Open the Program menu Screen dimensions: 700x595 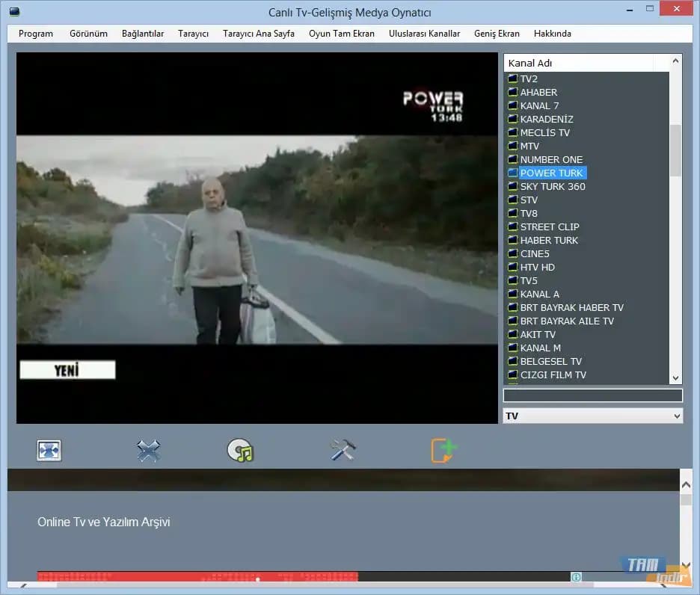36,34
